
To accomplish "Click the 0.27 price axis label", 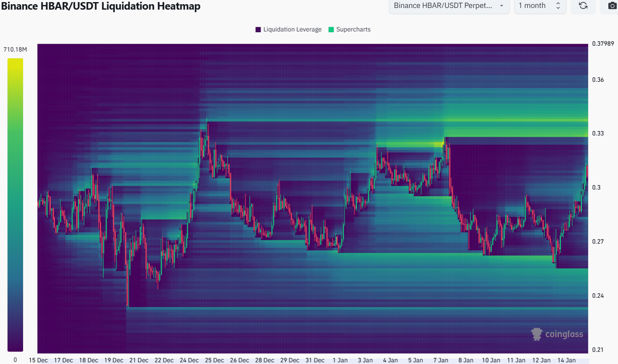I will pyautogui.click(x=598, y=242).
